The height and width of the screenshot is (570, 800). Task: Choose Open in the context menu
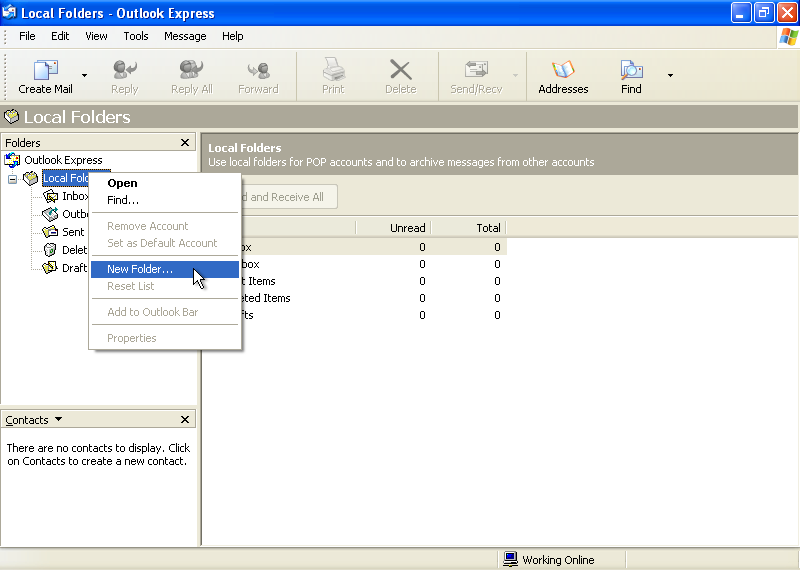[165, 183]
